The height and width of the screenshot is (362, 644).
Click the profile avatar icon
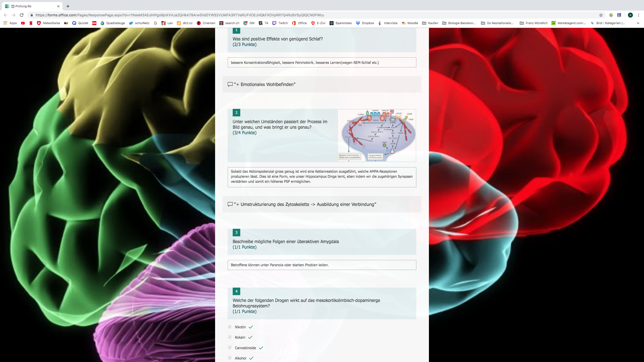coord(630,15)
